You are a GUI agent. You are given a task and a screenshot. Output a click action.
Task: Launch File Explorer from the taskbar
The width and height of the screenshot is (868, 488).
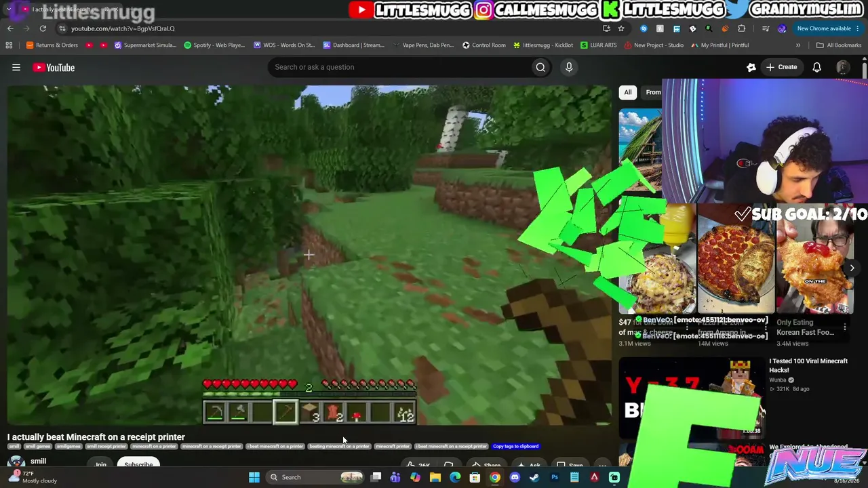(435, 477)
